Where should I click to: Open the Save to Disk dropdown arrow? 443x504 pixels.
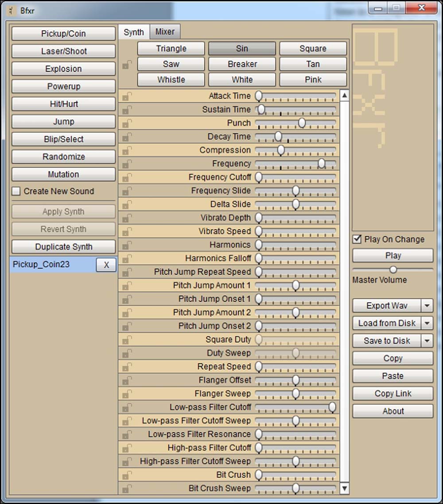pyautogui.click(x=427, y=341)
